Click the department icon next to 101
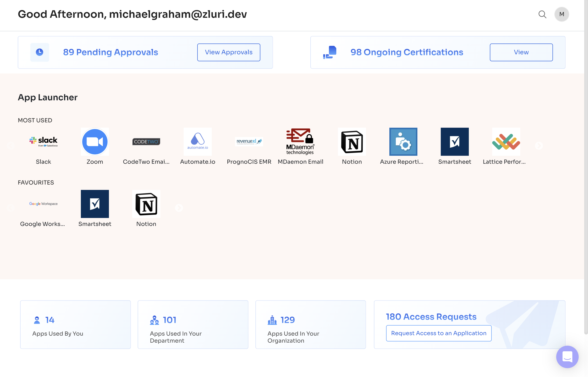This screenshot has height=377, width=588. click(x=154, y=320)
